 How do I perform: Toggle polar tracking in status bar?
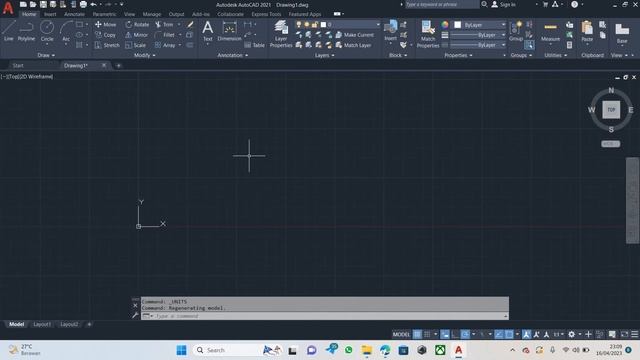coord(465,334)
